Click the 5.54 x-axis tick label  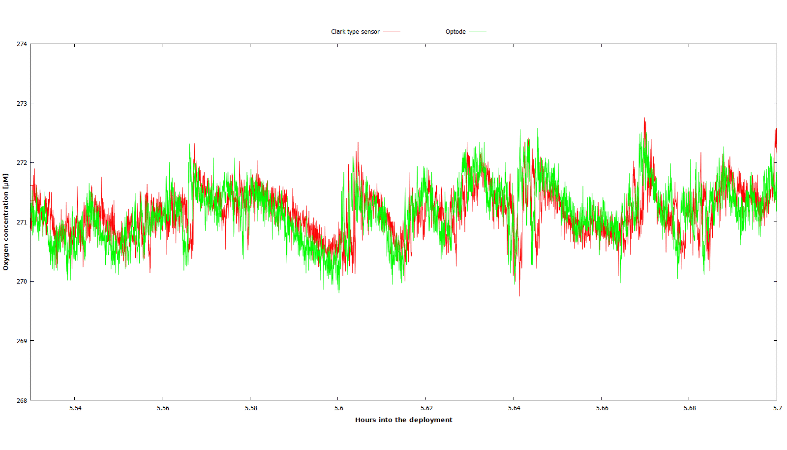point(76,408)
